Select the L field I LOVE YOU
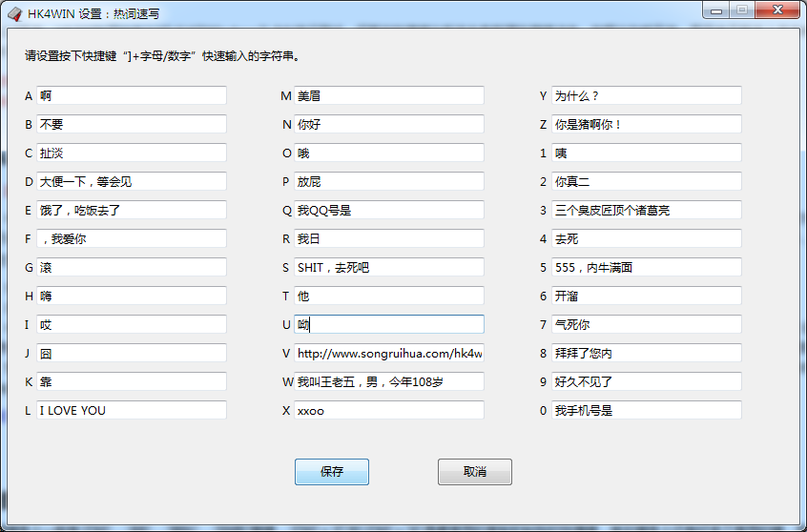 [x=132, y=411]
